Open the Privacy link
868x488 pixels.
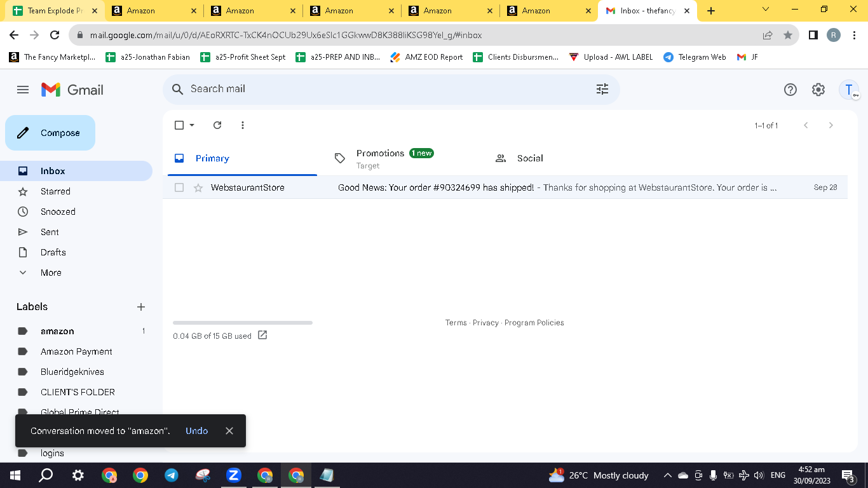(485, 323)
